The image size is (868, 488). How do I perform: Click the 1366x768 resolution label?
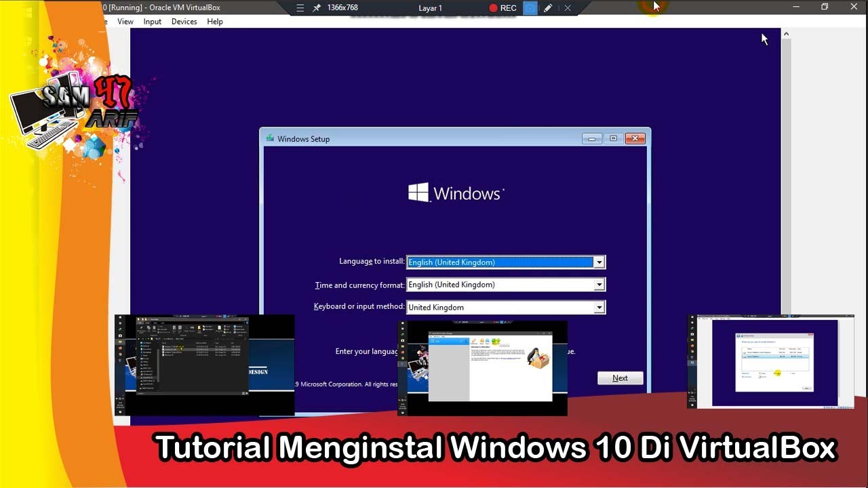pos(342,8)
